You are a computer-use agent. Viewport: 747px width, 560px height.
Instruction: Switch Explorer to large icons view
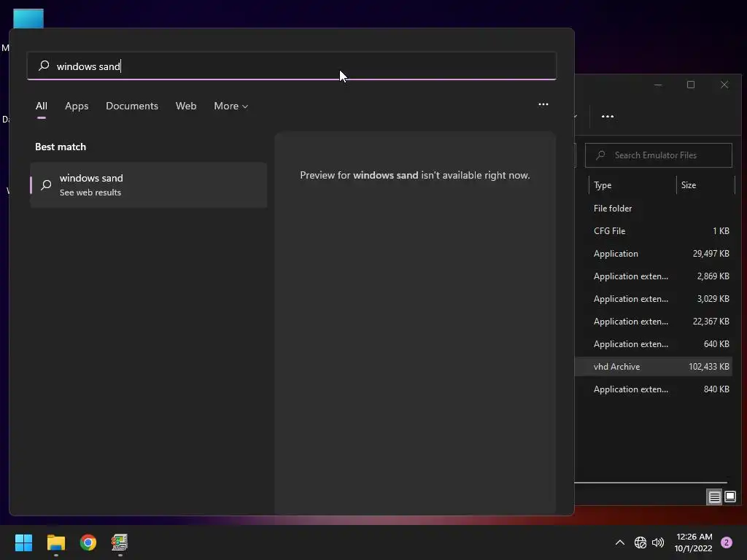point(729,497)
